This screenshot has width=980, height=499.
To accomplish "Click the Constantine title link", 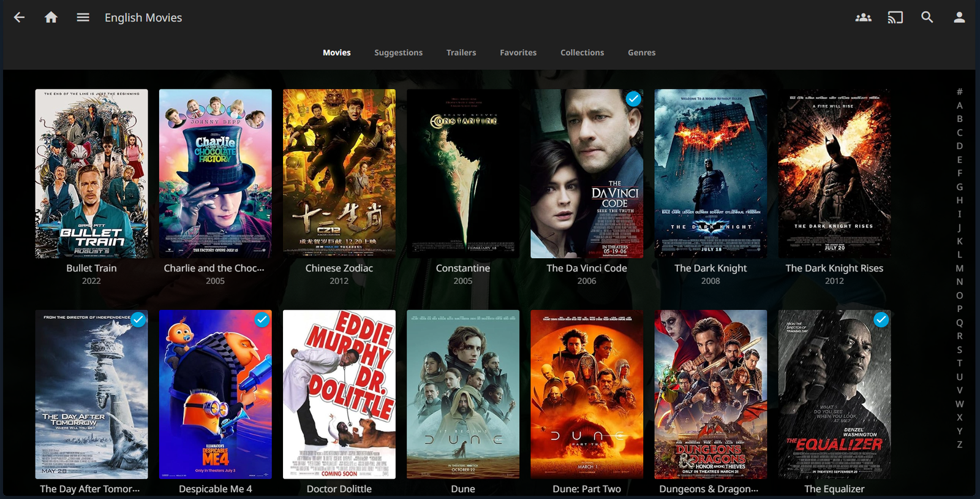I will point(463,268).
